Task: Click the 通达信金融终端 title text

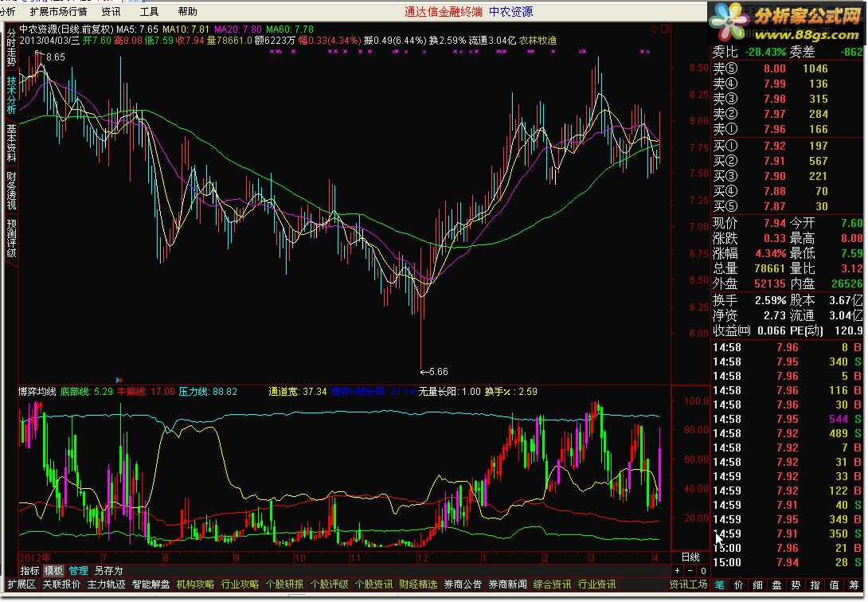Action: pos(444,12)
